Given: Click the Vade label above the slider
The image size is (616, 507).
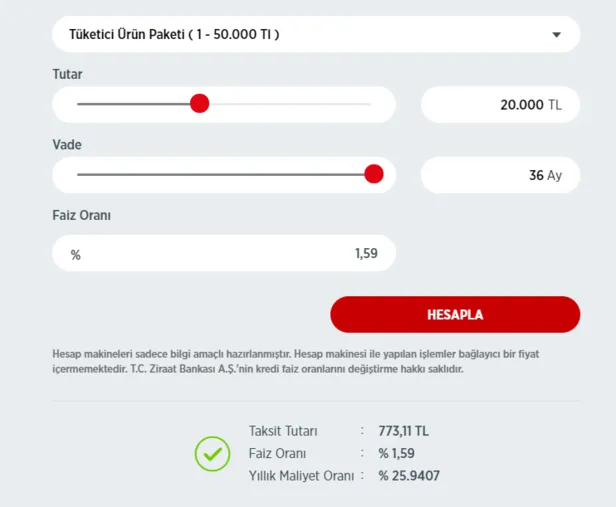Looking at the screenshot, I should tap(67, 145).
